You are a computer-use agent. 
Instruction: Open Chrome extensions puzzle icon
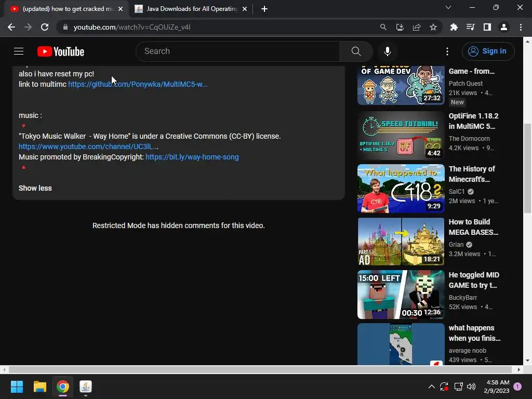[x=454, y=27]
